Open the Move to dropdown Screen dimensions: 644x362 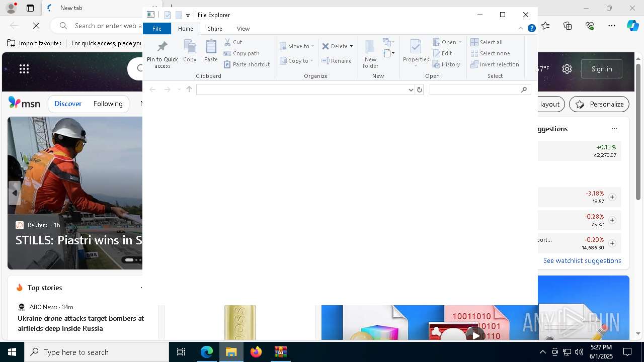297,46
